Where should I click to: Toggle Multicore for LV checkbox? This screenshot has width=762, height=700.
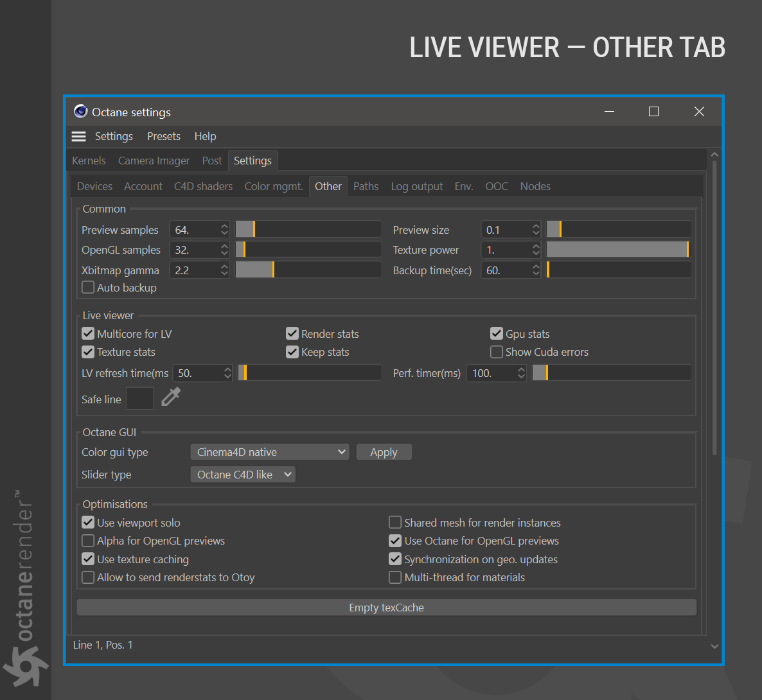pyautogui.click(x=88, y=334)
